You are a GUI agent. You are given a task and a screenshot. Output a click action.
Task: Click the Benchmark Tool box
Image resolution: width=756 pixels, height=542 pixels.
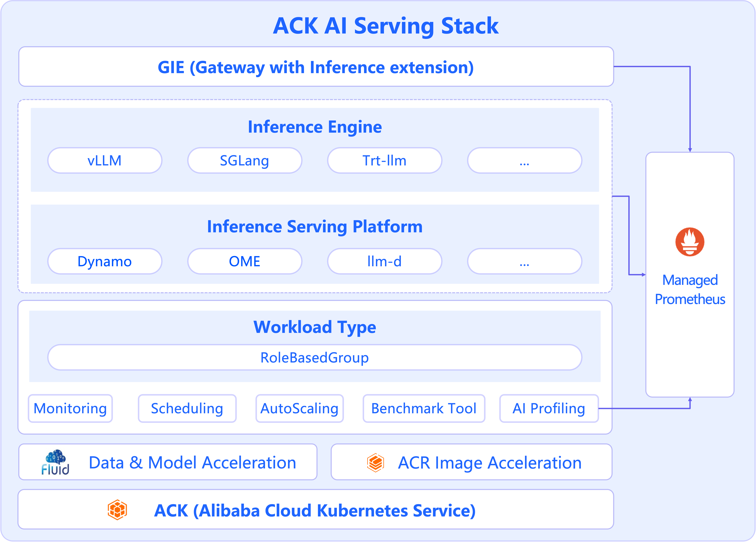coord(424,408)
